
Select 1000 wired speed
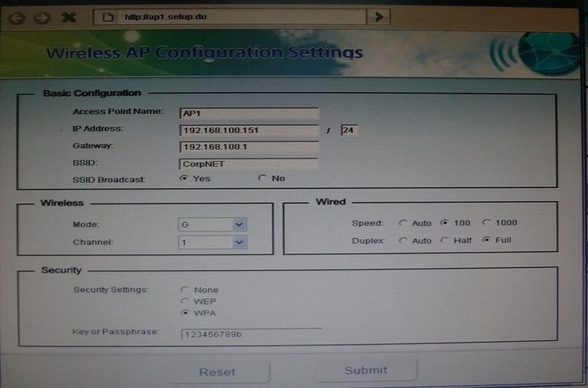point(486,222)
